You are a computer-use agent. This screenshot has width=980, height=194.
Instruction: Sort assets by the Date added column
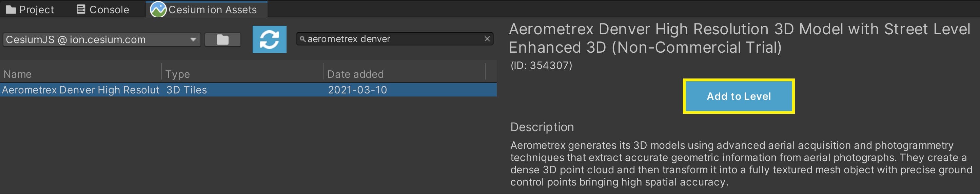click(x=355, y=74)
